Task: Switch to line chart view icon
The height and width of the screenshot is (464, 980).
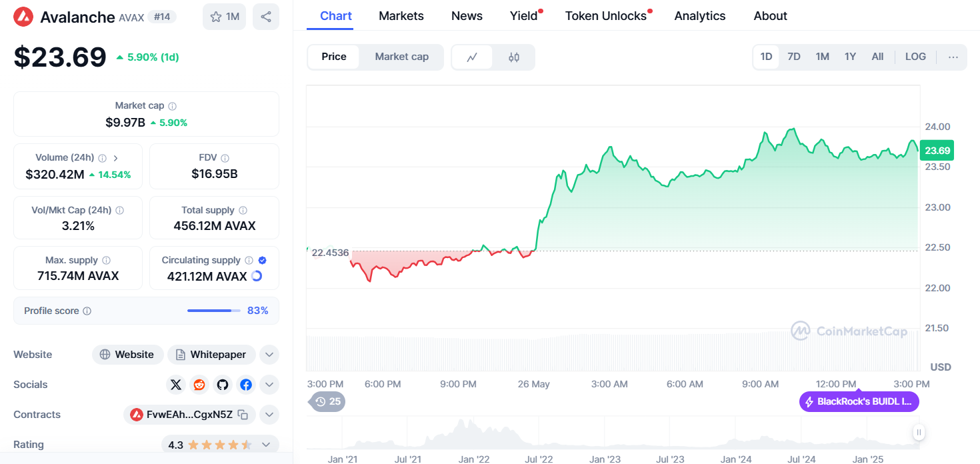Action: tap(472, 57)
